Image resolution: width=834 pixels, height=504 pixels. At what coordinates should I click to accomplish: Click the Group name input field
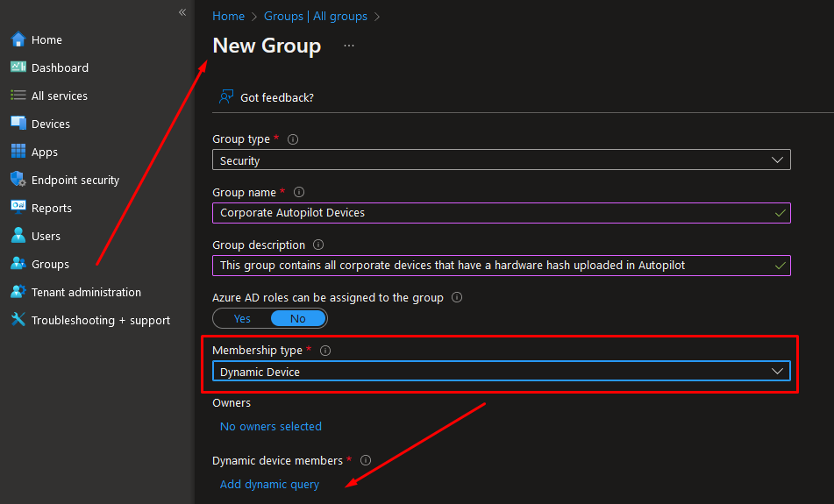(501, 213)
